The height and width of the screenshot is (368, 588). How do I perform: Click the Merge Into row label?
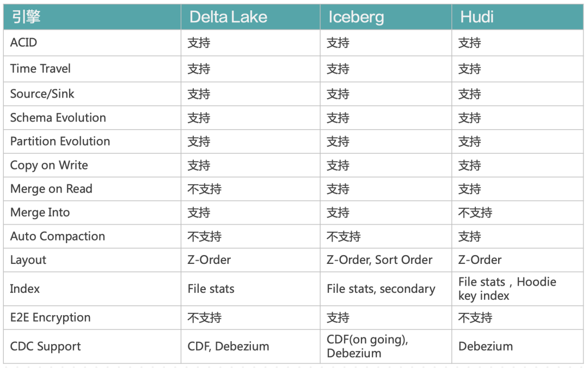point(40,213)
